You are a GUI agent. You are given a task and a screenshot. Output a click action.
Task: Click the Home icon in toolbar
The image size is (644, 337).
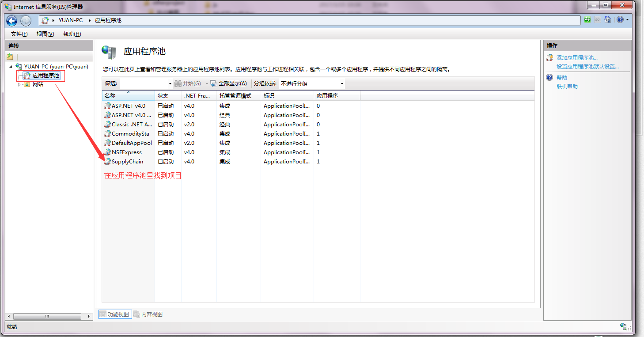point(608,20)
